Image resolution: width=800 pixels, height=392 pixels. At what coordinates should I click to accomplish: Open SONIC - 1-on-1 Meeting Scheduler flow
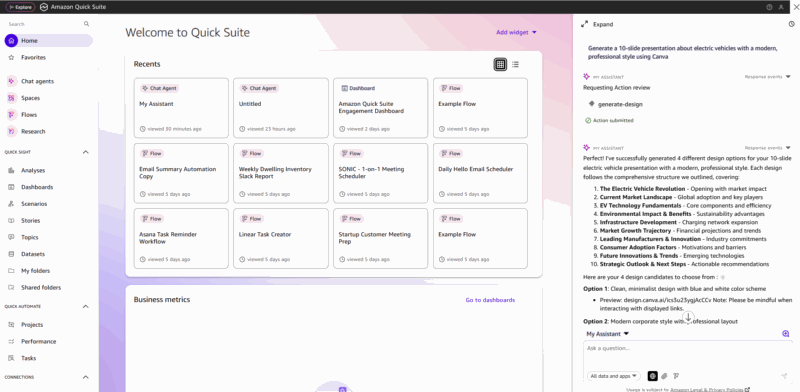381,173
